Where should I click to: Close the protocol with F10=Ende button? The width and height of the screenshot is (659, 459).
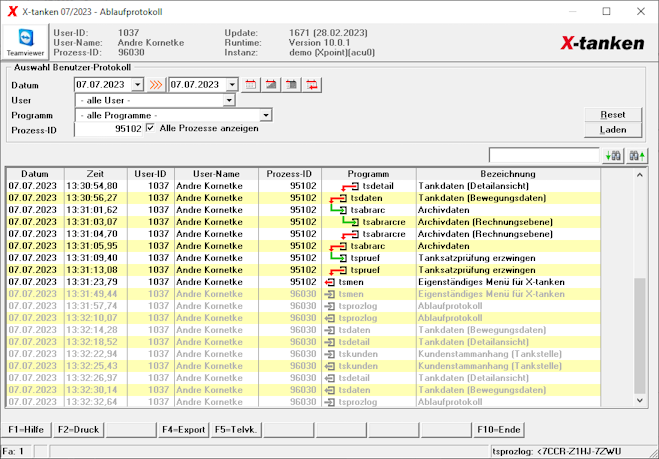498,430
